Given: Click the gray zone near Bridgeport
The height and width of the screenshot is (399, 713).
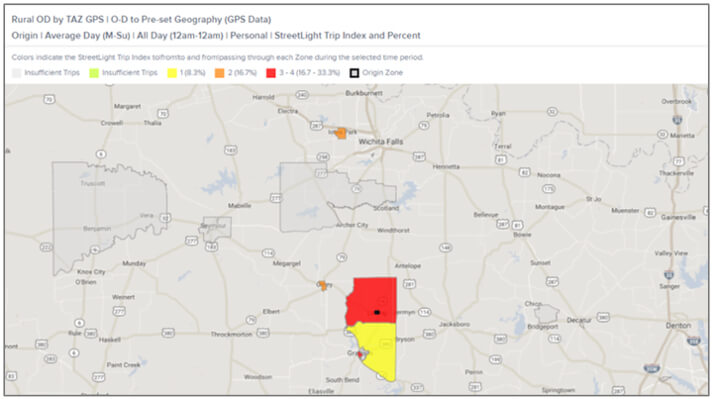Looking at the screenshot, I should [547, 315].
